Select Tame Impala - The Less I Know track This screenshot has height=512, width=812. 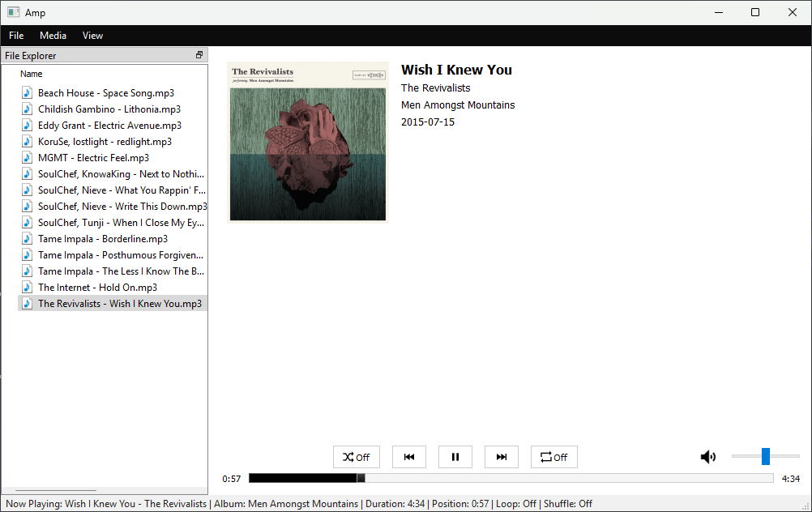[x=113, y=271]
